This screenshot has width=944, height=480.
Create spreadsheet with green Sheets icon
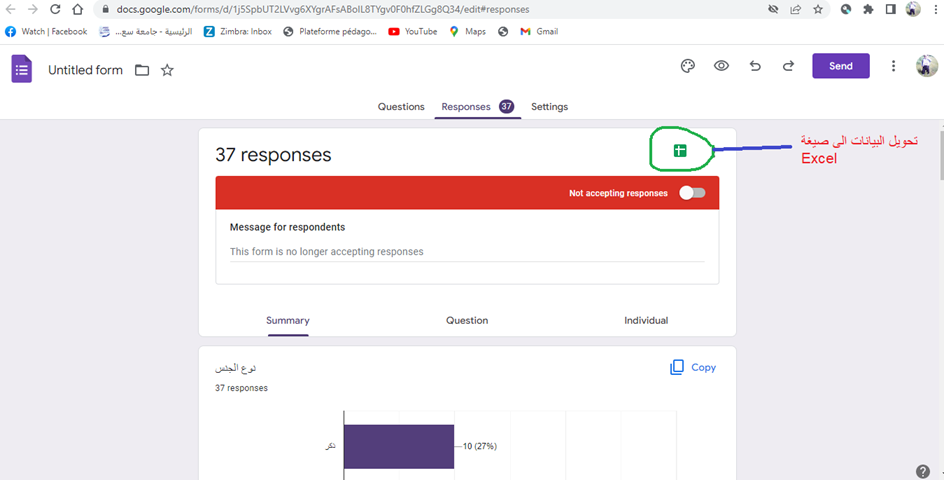(x=680, y=151)
